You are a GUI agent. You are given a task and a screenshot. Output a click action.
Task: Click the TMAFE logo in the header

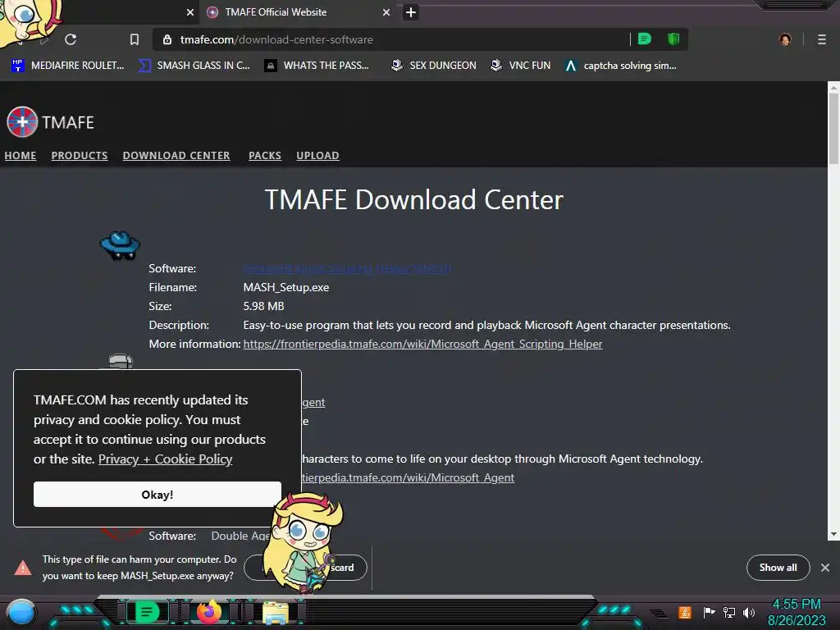click(50, 122)
